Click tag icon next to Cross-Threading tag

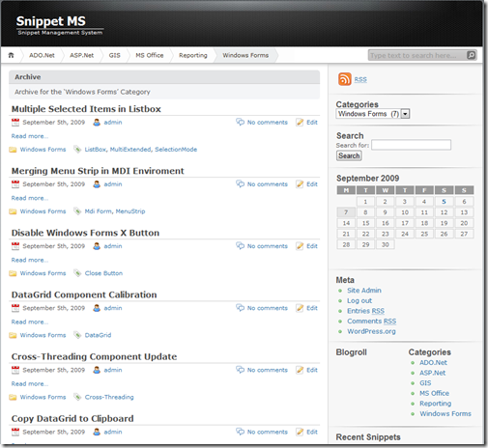[x=77, y=397]
